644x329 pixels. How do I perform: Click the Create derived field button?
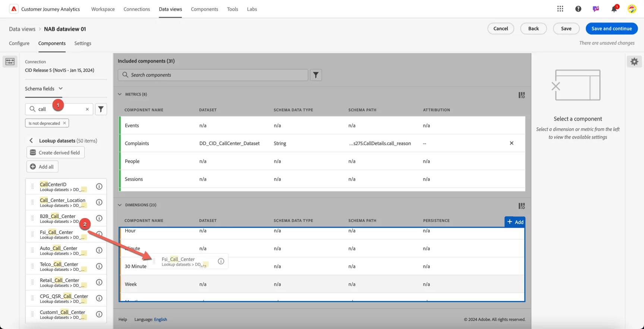pyautogui.click(x=56, y=153)
